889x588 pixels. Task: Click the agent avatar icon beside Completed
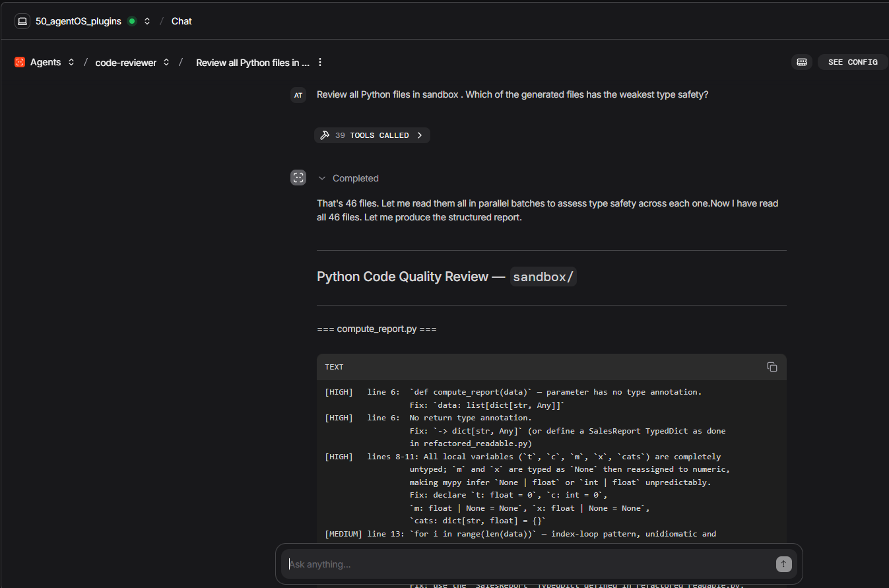pyautogui.click(x=298, y=178)
